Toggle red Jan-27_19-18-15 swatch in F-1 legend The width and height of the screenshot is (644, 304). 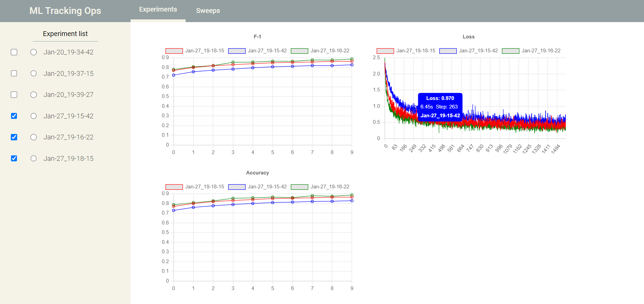[x=174, y=51]
